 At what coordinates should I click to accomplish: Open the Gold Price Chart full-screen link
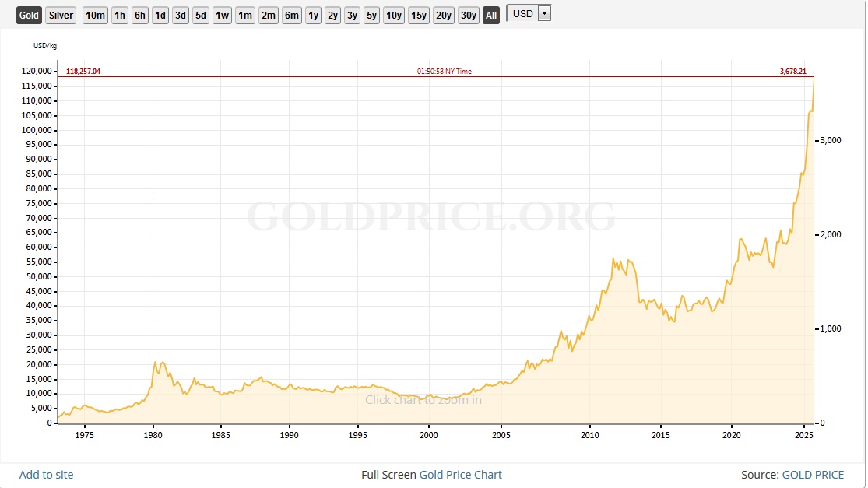pos(461,475)
